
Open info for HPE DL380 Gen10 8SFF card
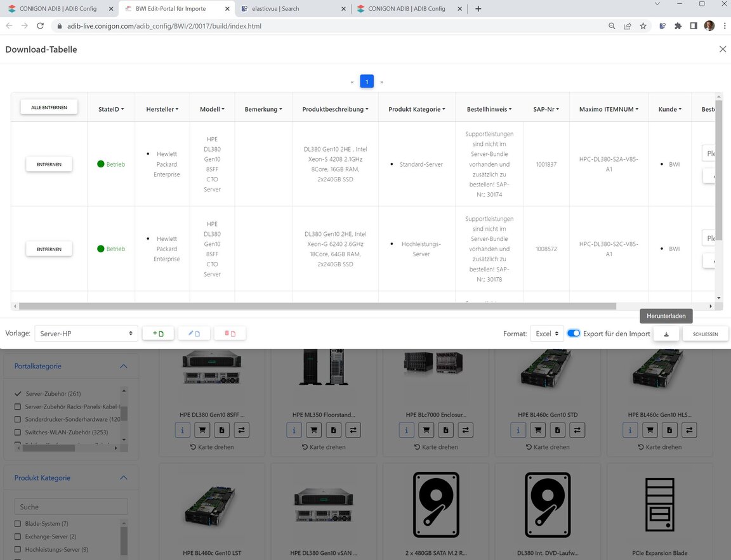click(182, 430)
